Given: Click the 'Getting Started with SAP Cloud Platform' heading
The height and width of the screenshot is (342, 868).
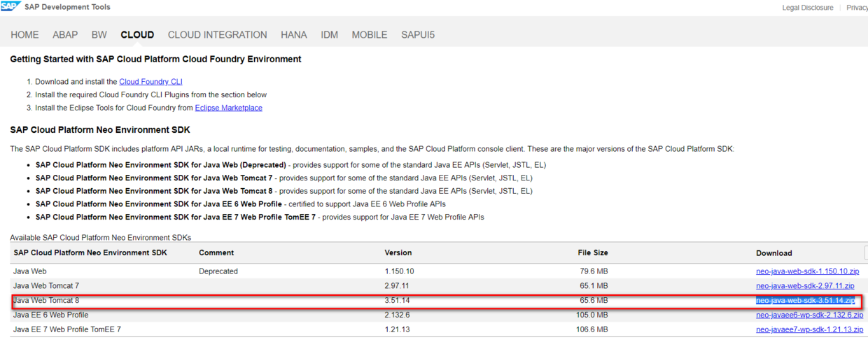Looking at the screenshot, I should (x=155, y=59).
